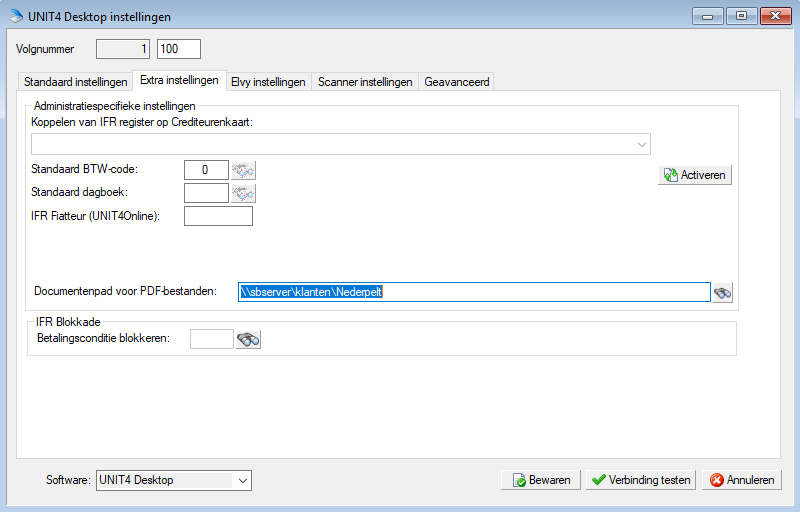800x512 pixels.
Task: Click Verbinding testen button
Action: 641,480
